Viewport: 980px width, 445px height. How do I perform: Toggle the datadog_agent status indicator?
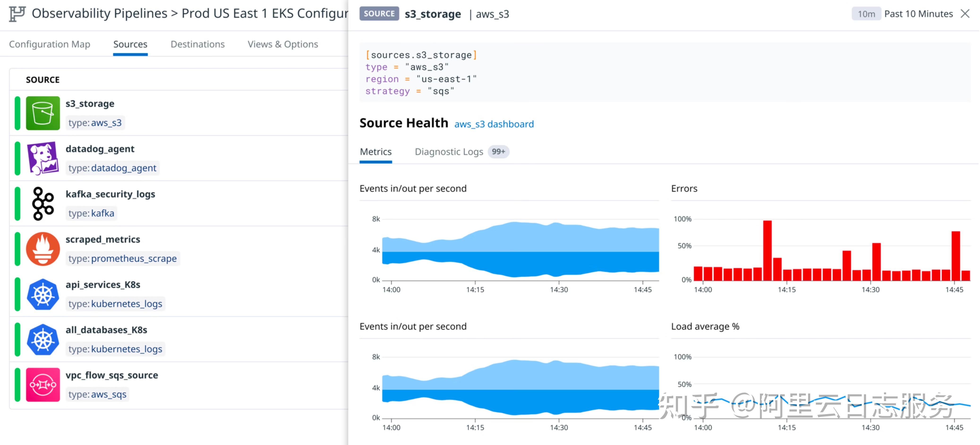(x=17, y=158)
